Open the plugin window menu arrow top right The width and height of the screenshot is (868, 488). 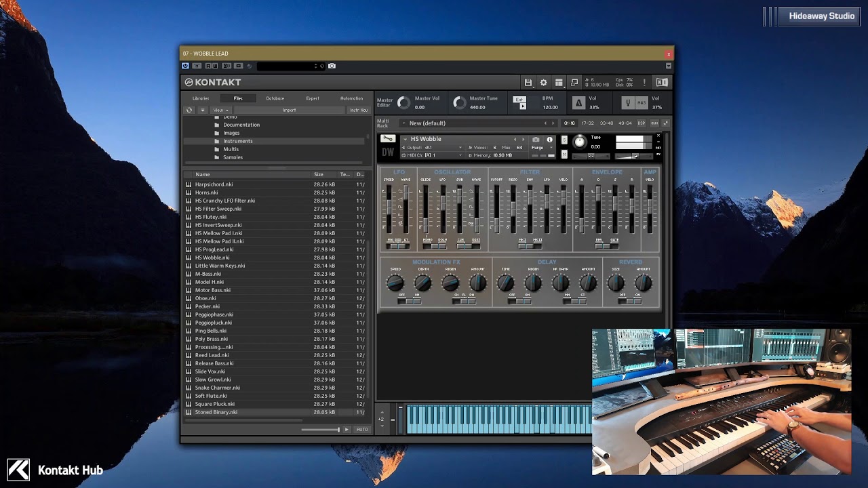tap(669, 66)
